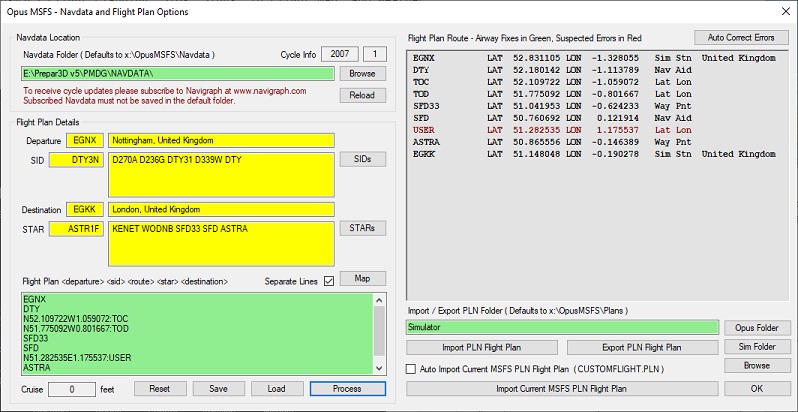Click Auto Correct Errors
This screenshot has height=412, width=798.
click(x=741, y=38)
